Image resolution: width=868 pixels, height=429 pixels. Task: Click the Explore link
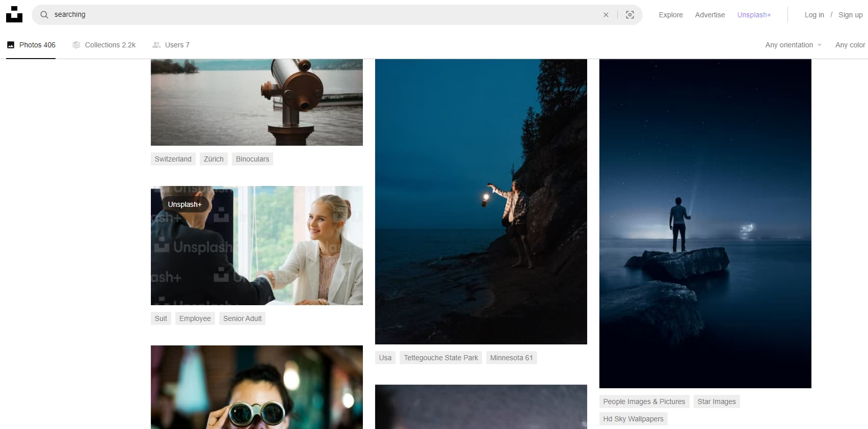click(x=670, y=15)
